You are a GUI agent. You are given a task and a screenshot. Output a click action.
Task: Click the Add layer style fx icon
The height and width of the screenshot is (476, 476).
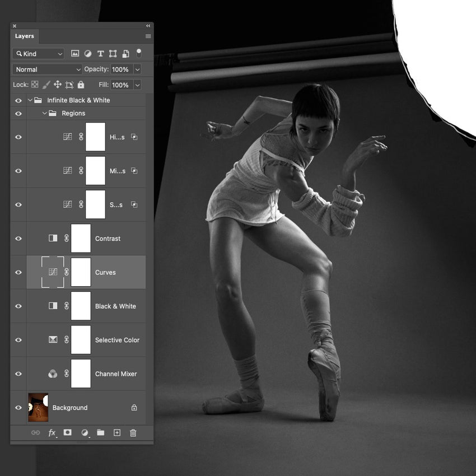(x=52, y=433)
